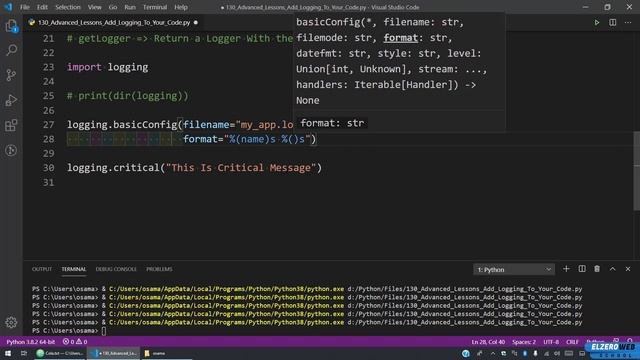Create a new terminal with plus icon
Image resolution: width=640 pixels, height=360 pixels.
click(566, 269)
